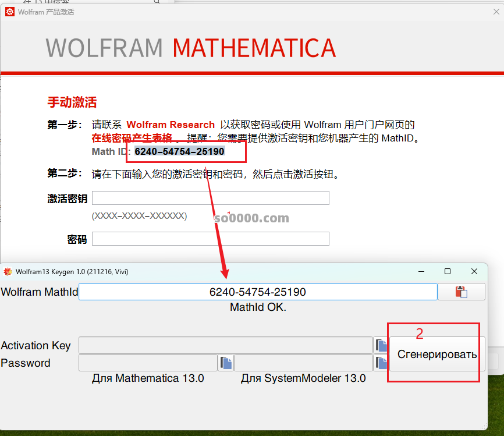Maximize the Wolfram13 Keygen window
This screenshot has height=436, width=504.
tap(448, 272)
